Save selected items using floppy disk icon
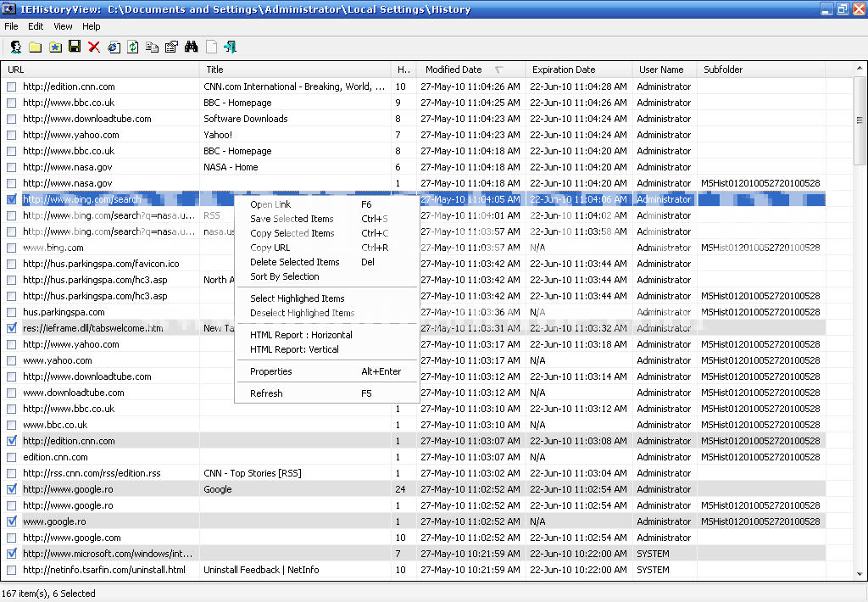The width and height of the screenshot is (868, 602). 74,47
